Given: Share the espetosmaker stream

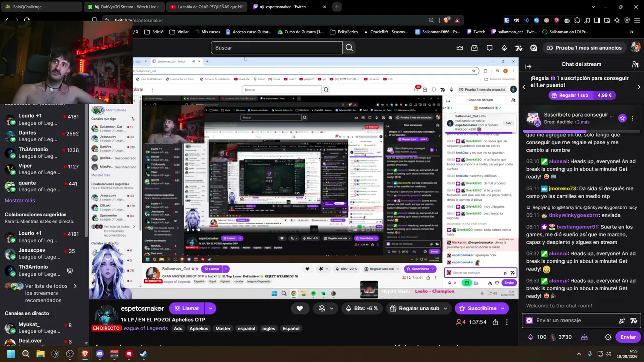Looking at the screenshot, I should pyautogui.click(x=495, y=322).
